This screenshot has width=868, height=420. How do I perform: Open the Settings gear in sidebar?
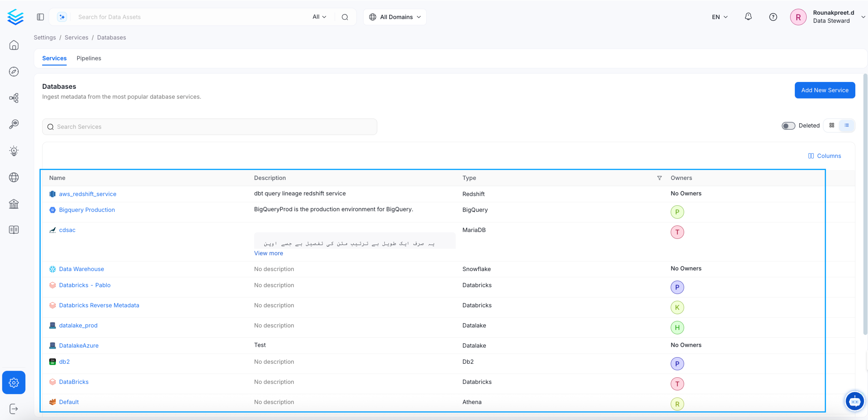coord(14,382)
